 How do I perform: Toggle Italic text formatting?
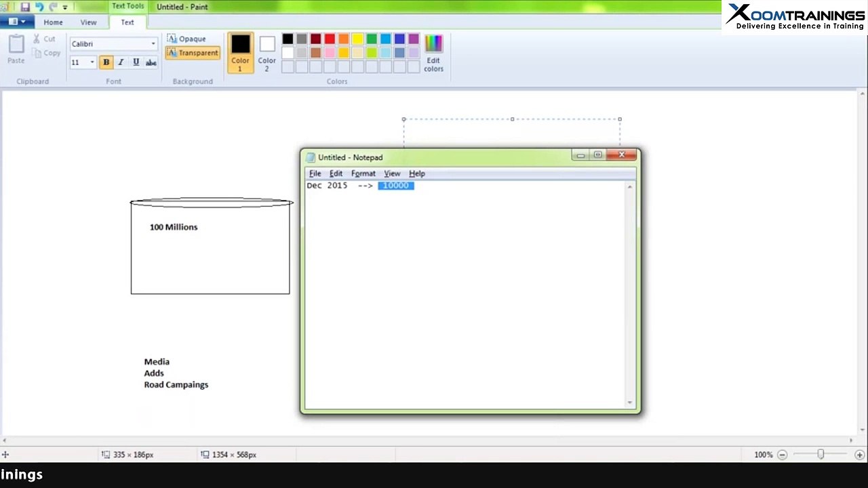[x=121, y=62]
